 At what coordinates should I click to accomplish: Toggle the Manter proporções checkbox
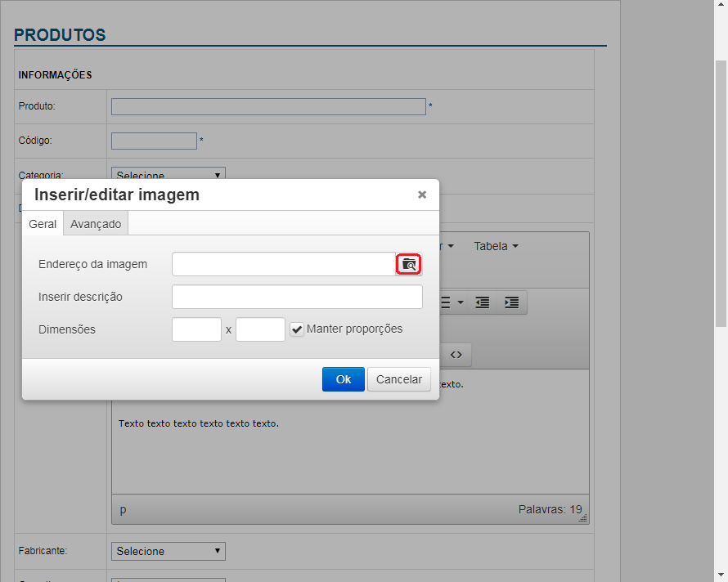298,329
